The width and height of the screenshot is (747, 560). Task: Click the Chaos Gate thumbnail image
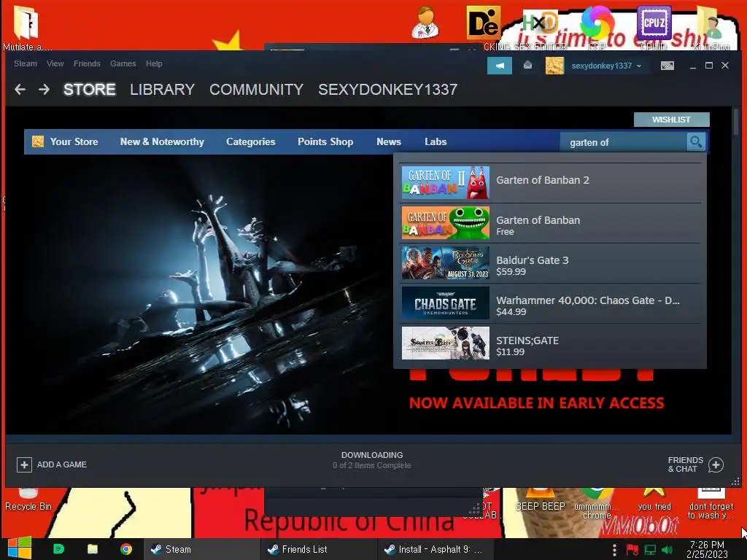[446, 303]
